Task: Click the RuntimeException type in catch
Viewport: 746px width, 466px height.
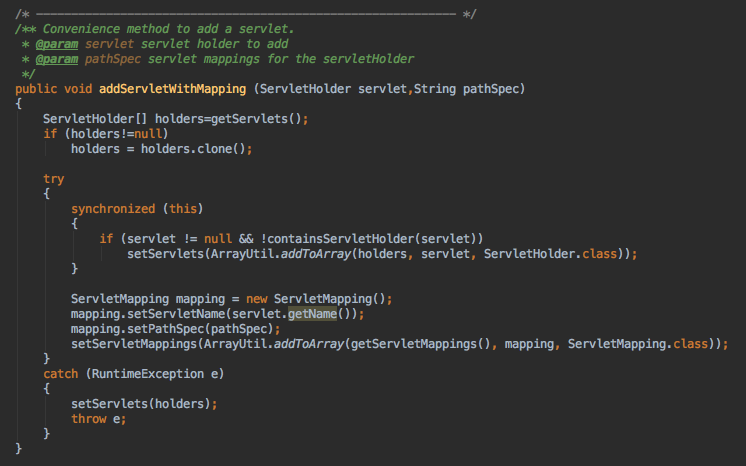Action: pos(148,373)
